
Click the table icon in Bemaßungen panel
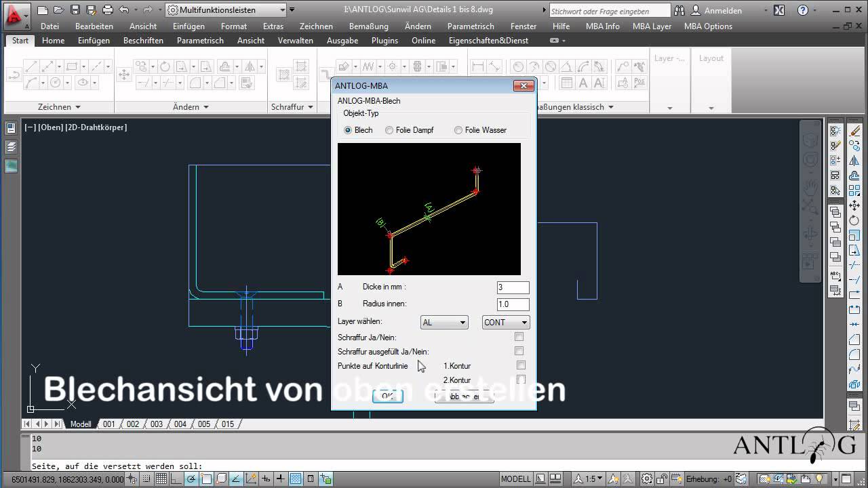click(566, 83)
